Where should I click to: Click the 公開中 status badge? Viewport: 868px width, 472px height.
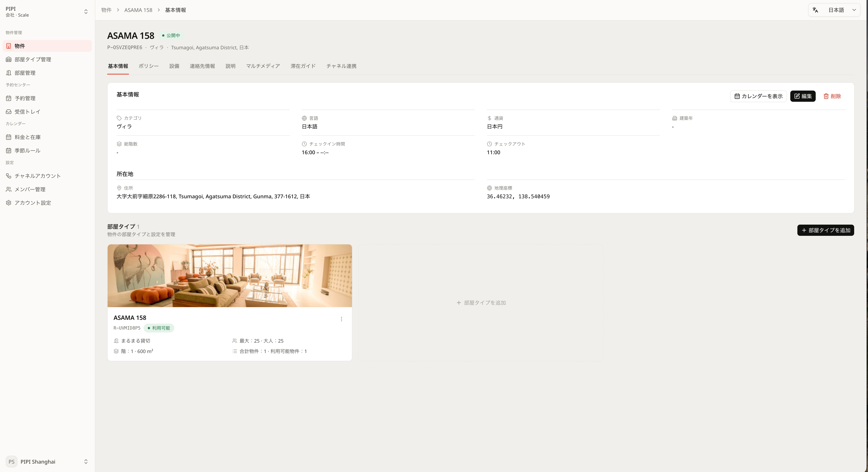(171, 35)
